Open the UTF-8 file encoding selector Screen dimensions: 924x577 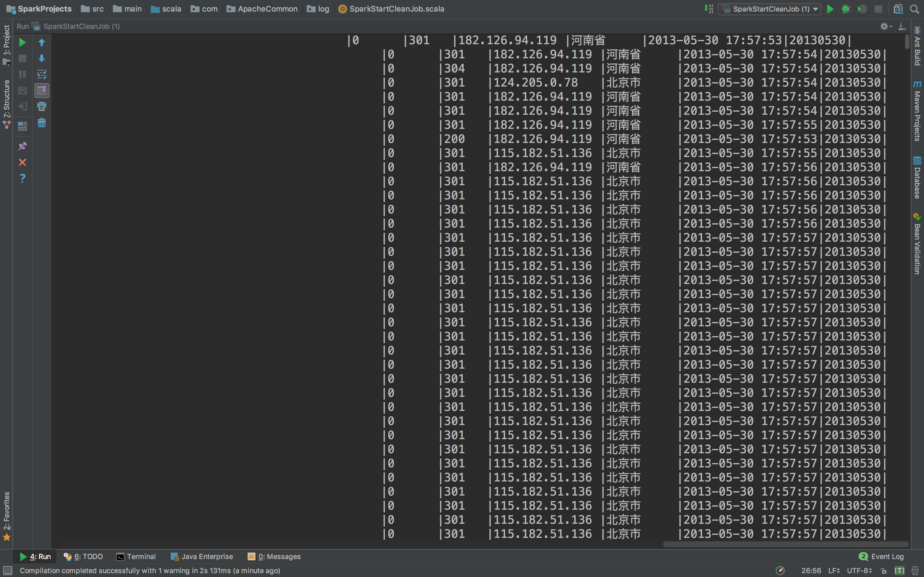coord(859,571)
